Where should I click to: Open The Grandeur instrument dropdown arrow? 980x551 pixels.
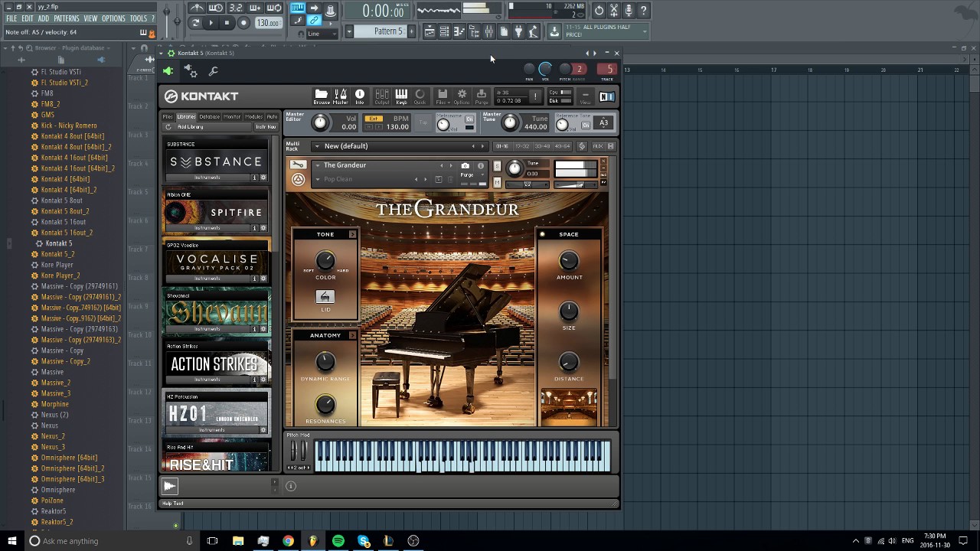point(318,165)
